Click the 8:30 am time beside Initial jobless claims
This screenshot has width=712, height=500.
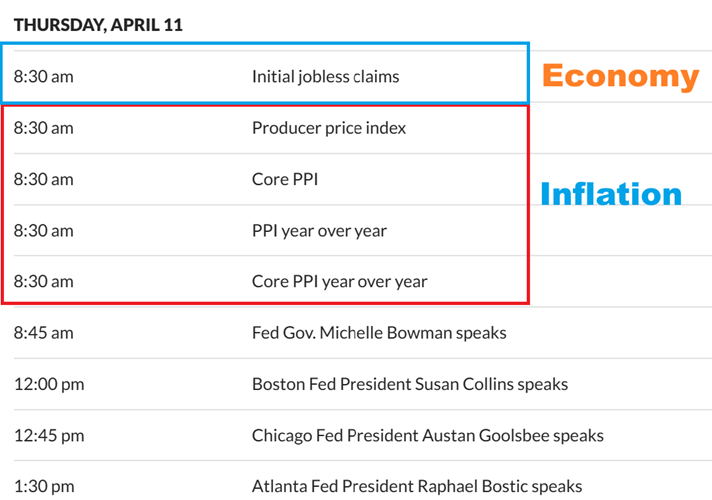tap(44, 76)
